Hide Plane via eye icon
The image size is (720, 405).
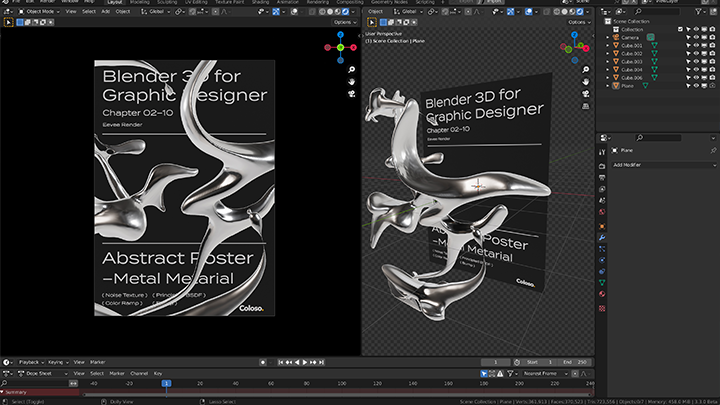click(x=696, y=86)
